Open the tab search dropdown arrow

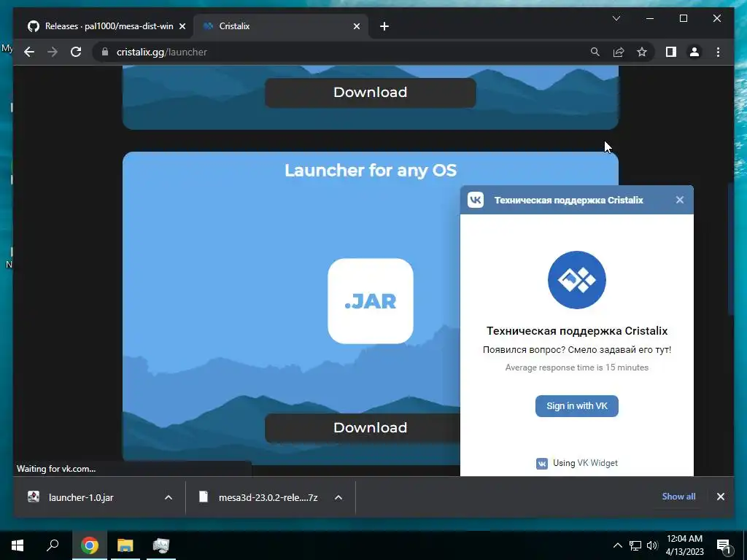pyautogui.click(x=616, y=18)
